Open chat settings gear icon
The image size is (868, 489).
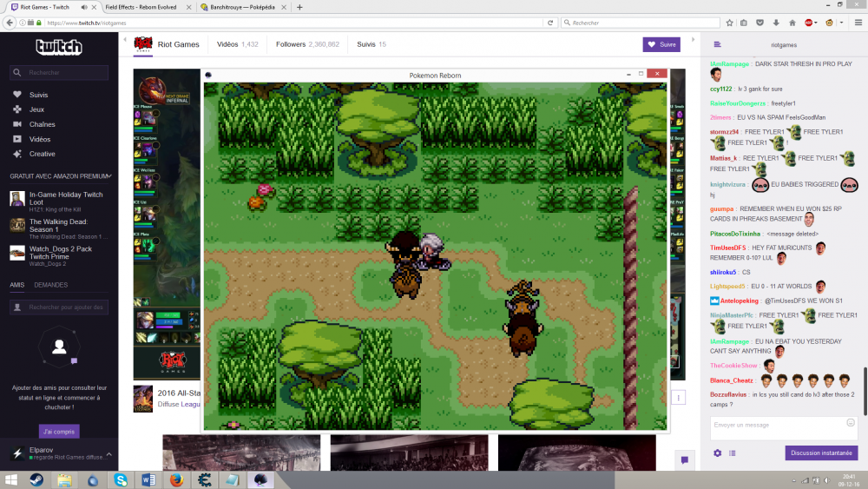[717, 453]
